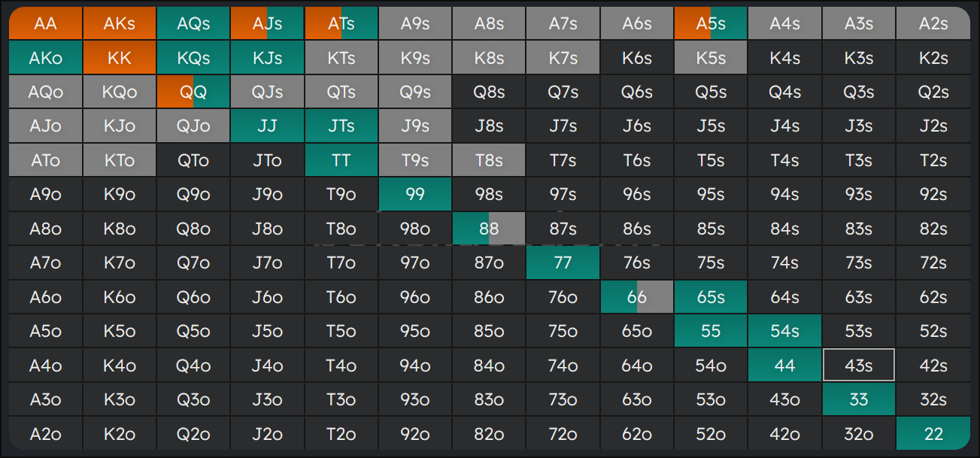Click the A2o bottom-left cell

coord(45,434)
